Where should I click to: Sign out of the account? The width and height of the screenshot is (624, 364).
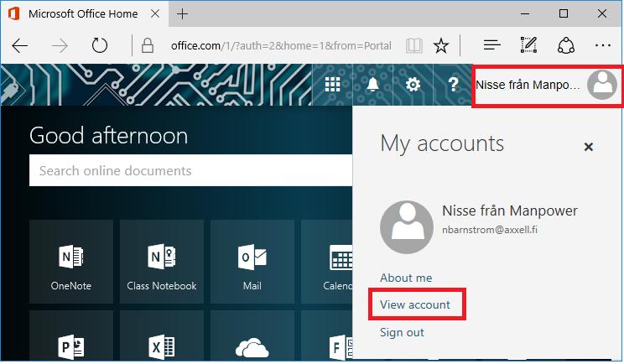(402, 332)
